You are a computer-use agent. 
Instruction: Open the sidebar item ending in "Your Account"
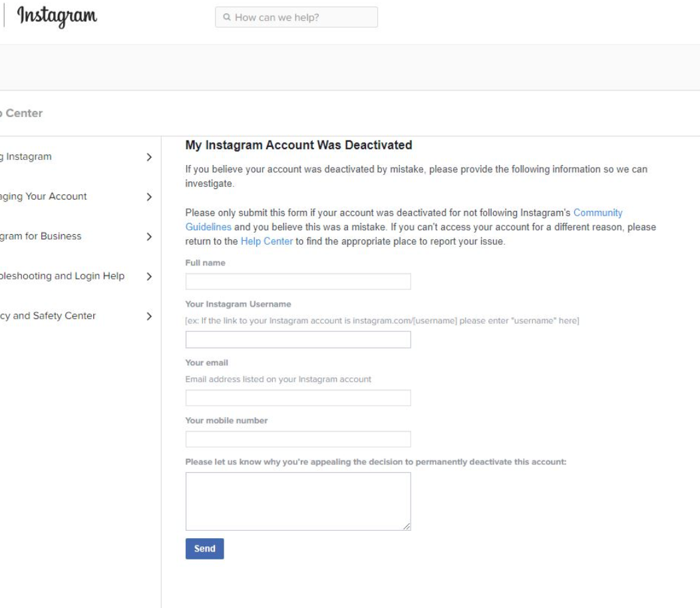tap(43, 196)
